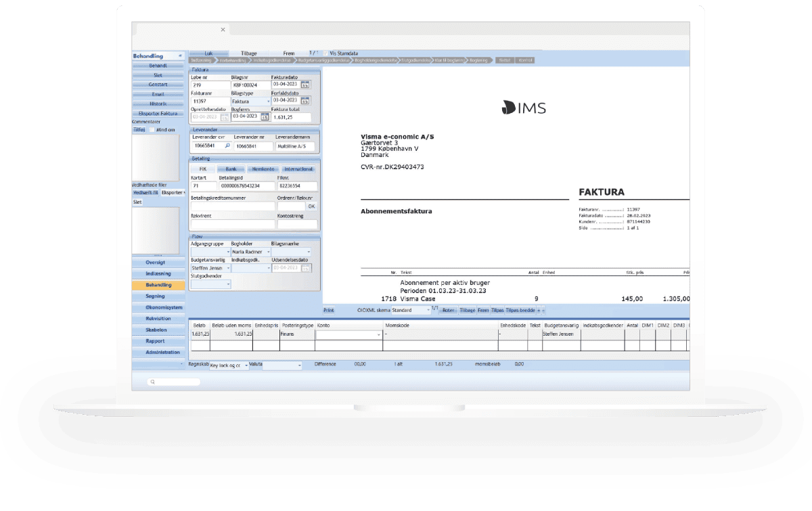Open the Bogføres date calendar
The height and width of the screenshot is (511, 812).
tap(265, 116)
